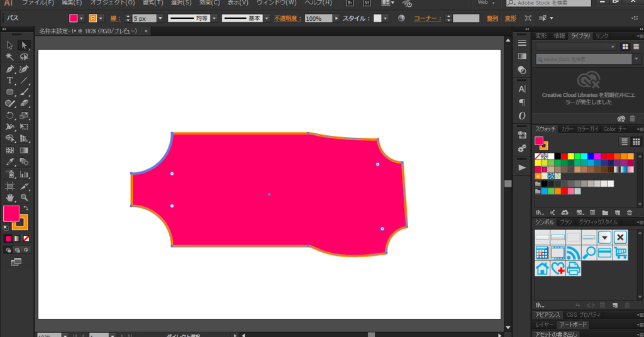This screenshot has height=337, width=644.
Task: Open stroke color dropdown in control bar
Action: pyautogui.click(x=101, y=18)
